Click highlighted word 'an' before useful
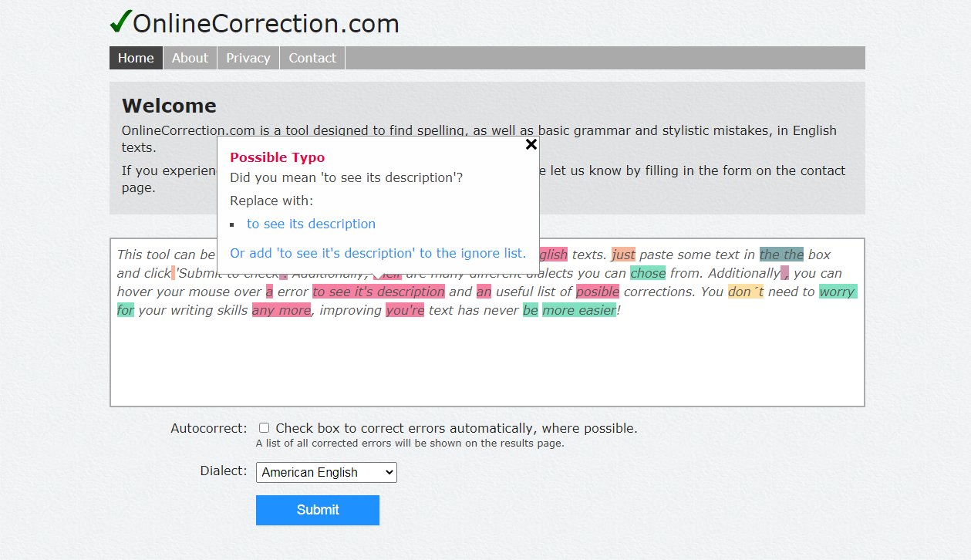Image resolution: width=971 pixels, height=560 pixels. point(484,292)
